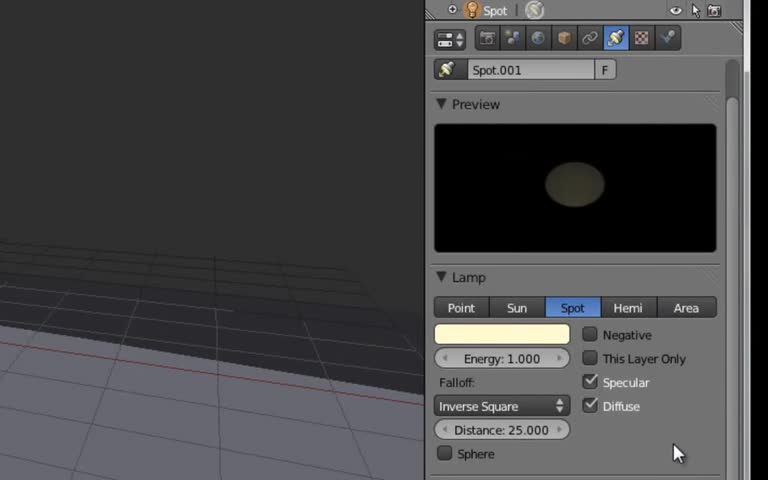Open the lamp color swatch
This screenshot has width=768, height=480.
(x=502, y=334)
